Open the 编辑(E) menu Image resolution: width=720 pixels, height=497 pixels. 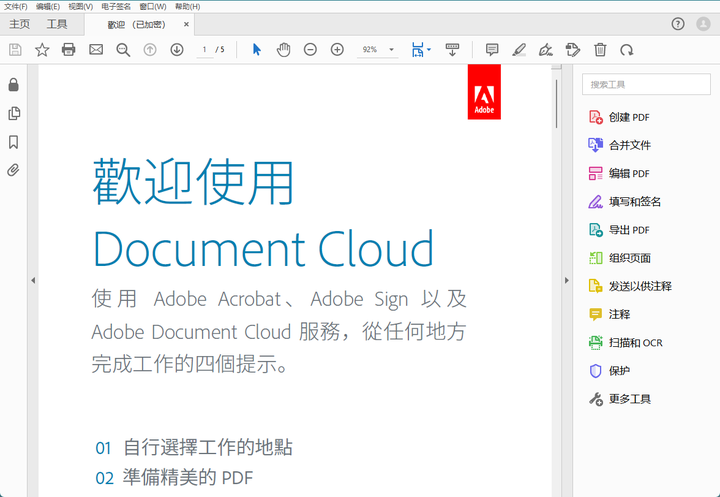[x=48, y=6]
